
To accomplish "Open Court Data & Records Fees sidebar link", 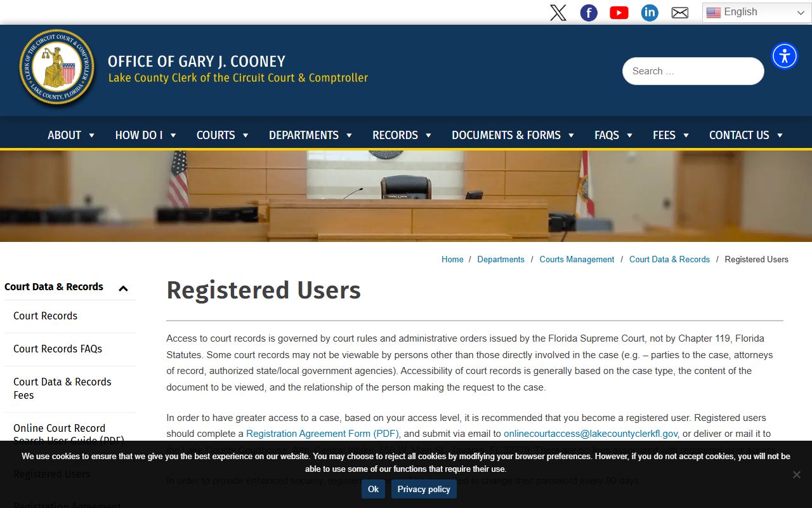I will pos(62,388).
